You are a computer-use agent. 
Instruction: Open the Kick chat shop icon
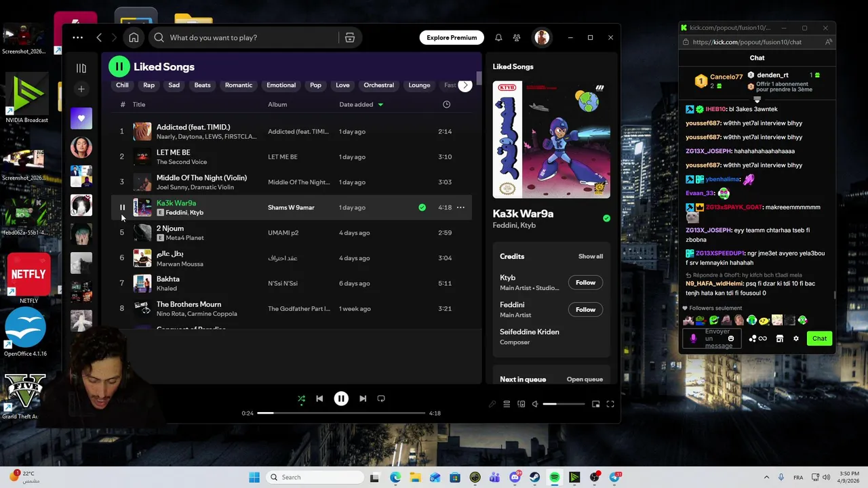780,338
